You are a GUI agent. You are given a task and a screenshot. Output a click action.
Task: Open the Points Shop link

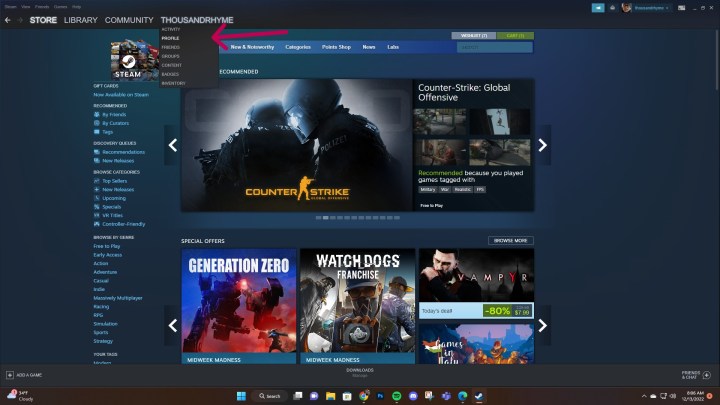pyautogui.click(x=336, y=47)
